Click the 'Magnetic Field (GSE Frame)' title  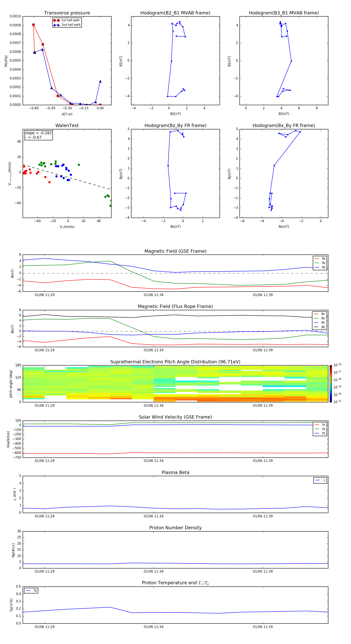pyautogui.click(x=175, y=251)
